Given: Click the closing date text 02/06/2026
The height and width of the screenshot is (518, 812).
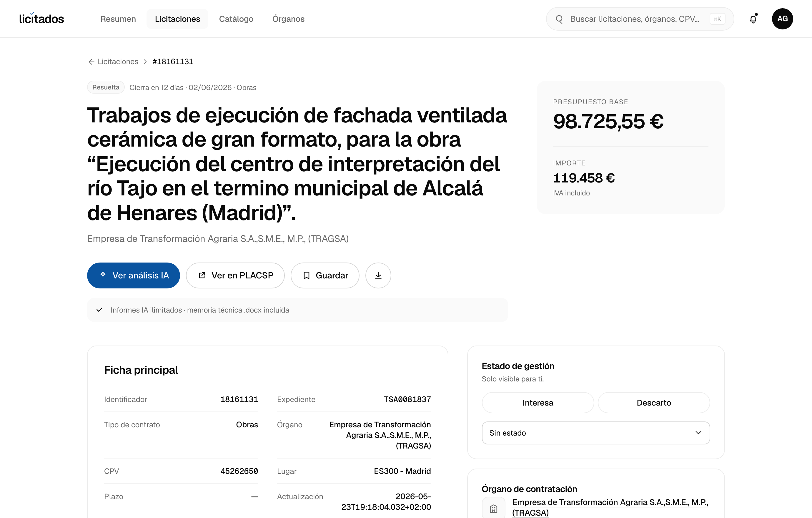Looking at the screenshot, I should 210,88.
